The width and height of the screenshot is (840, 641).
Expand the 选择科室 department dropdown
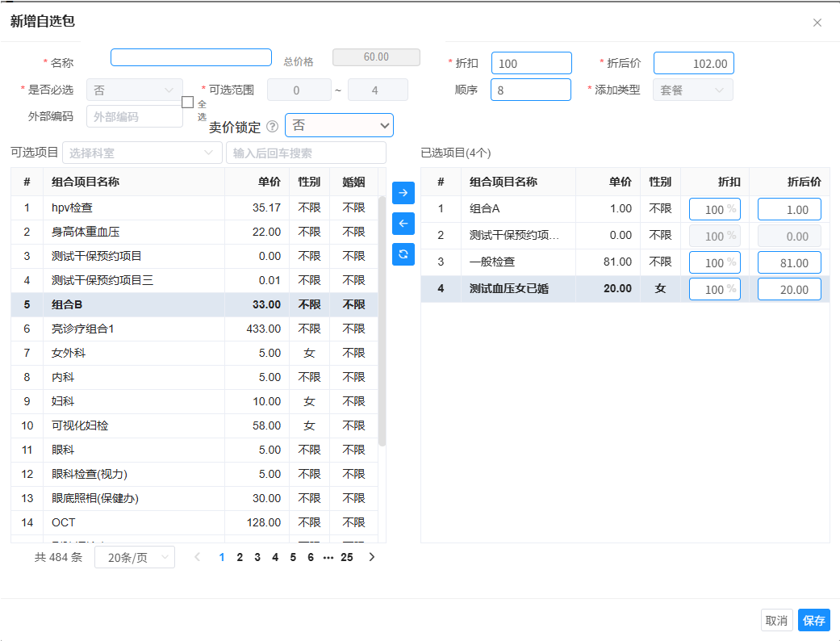tap(142, 153)
